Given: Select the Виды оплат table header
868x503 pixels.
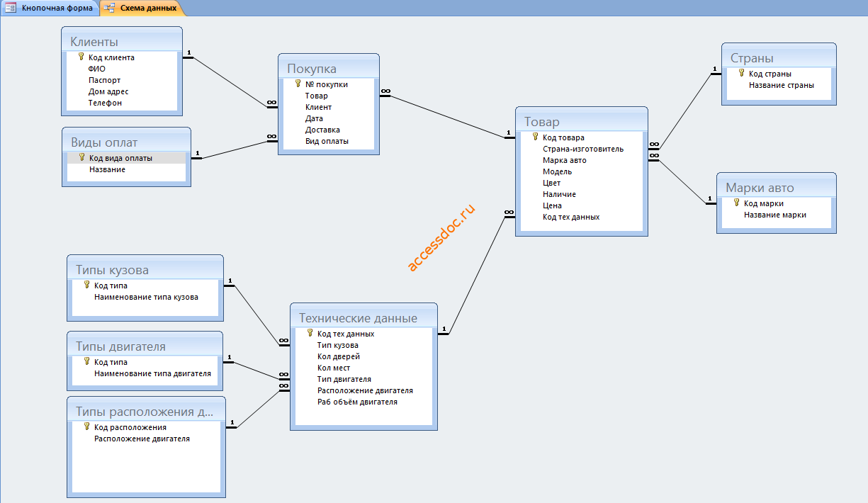Looking at the screenshot, I should [x=126, y=142].
